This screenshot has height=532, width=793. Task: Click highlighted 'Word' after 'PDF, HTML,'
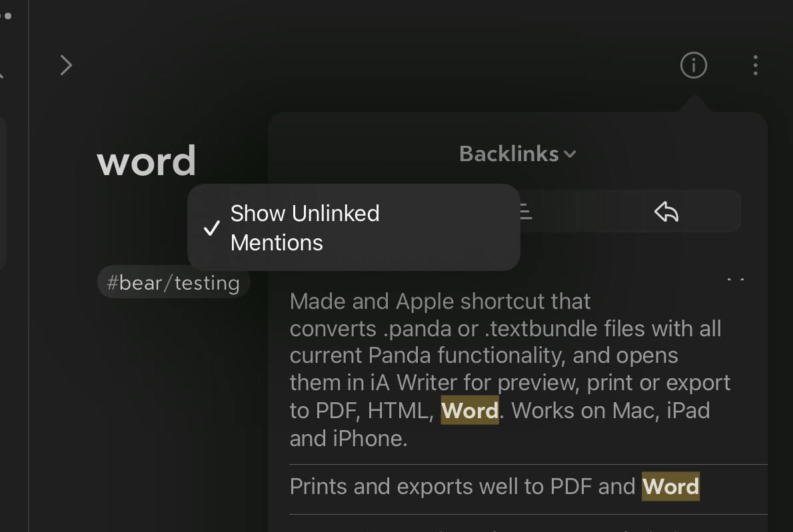(470, 410)
